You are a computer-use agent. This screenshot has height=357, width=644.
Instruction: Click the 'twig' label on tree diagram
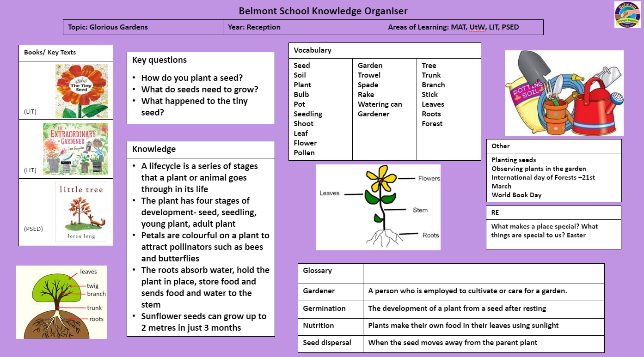(x=92, y=286)
